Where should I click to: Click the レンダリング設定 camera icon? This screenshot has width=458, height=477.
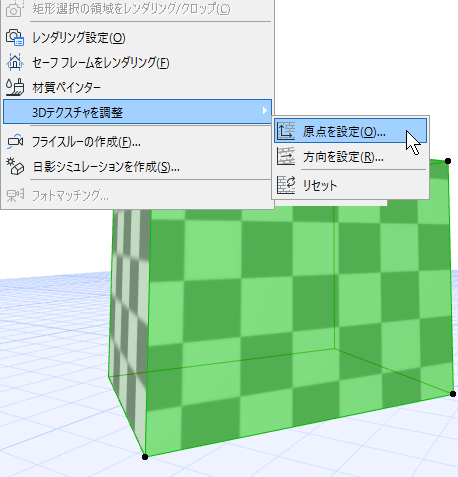[15, 37]
